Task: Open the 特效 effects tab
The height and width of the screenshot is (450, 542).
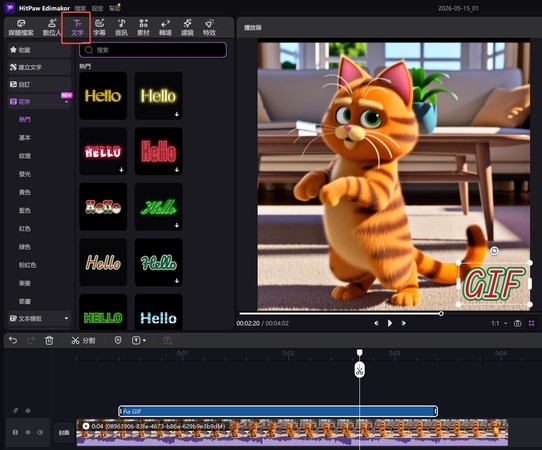Action: point(209,28)
